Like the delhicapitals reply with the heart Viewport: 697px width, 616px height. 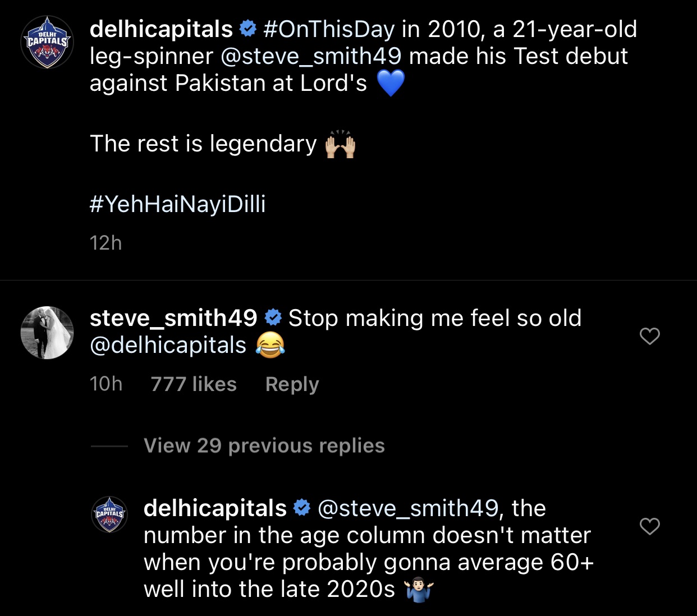649,526
